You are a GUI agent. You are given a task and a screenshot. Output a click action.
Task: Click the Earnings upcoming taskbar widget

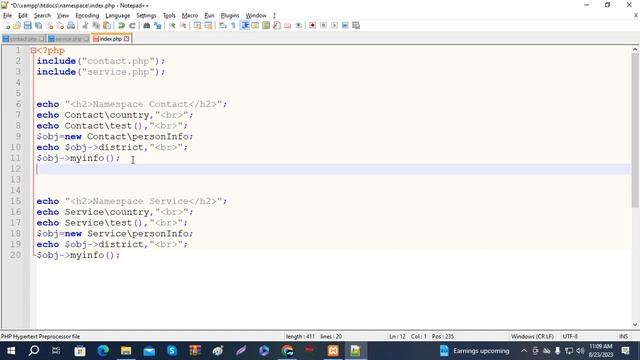point(474,351)
